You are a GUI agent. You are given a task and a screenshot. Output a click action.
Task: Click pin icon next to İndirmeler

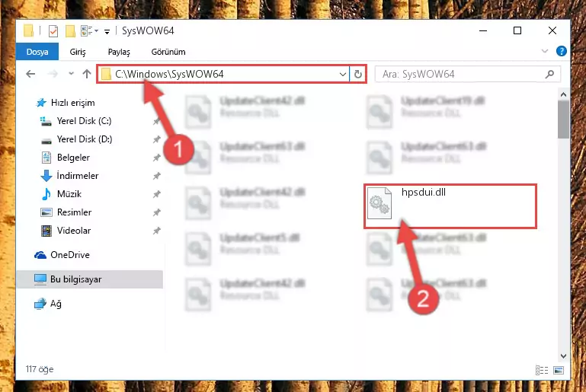tap(156, 177)
